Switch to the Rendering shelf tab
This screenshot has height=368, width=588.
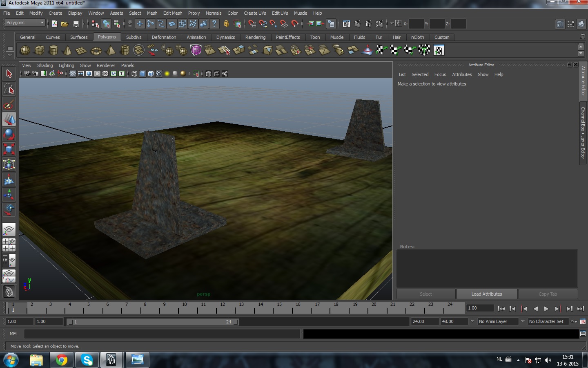click(255, 37)
